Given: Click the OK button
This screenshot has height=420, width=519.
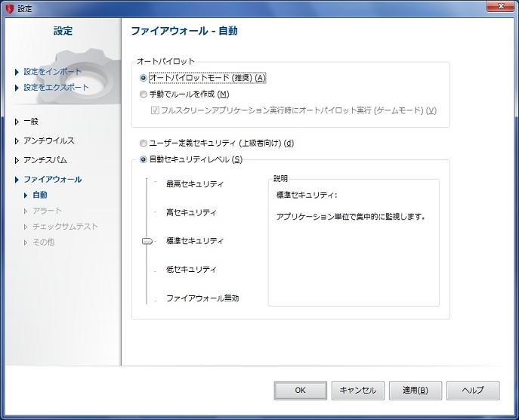Looking at the screenshot, I should pos(300,391).
